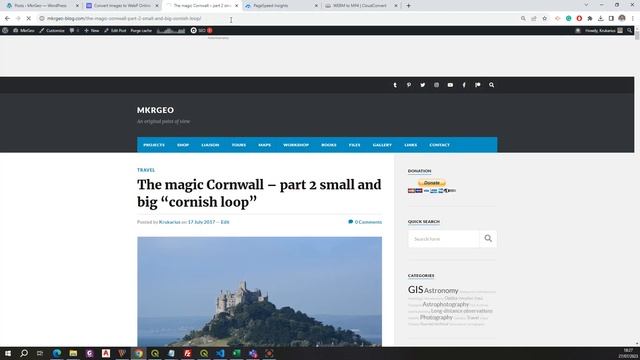Open Chrome tab search dropdown arrow

pos(586,5)
